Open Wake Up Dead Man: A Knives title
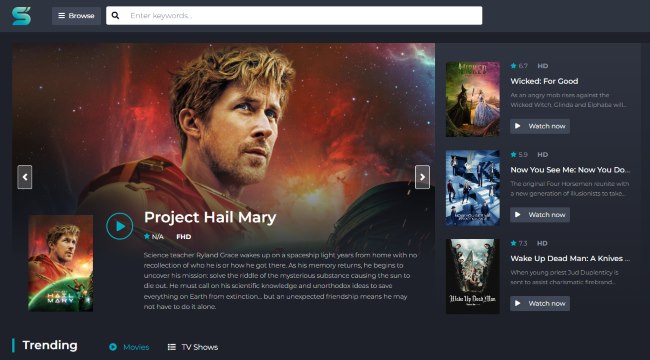650x360 pixels. (x=570, y=258)
